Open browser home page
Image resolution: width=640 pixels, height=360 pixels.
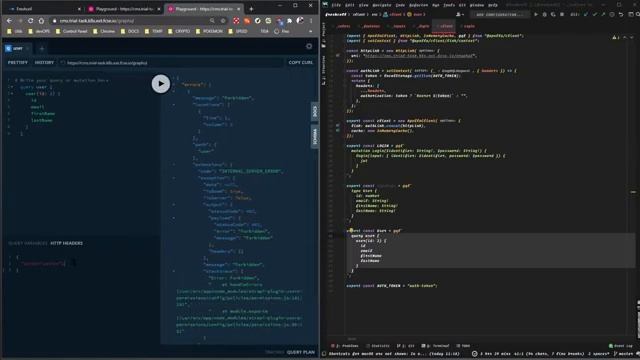click(41, 21)
